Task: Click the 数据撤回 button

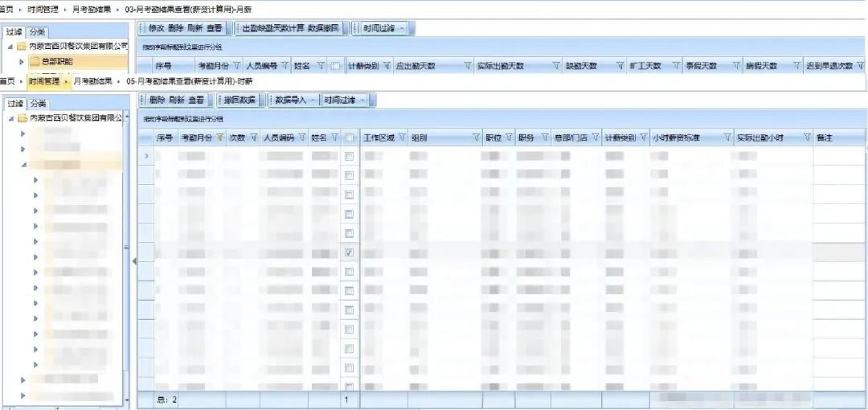Action: pyautogui.click(x=323, y=27)
